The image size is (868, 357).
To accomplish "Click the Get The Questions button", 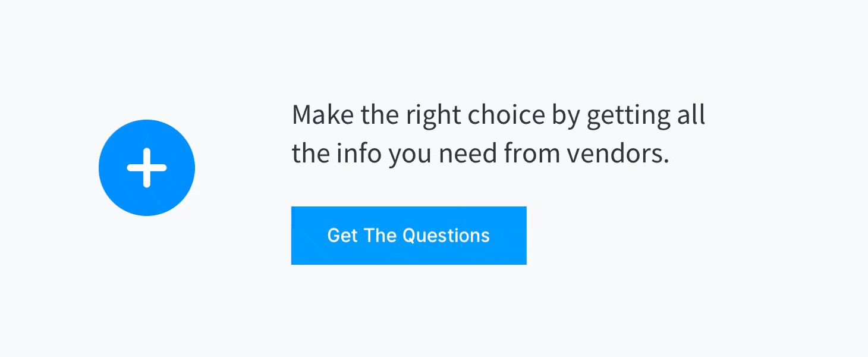I will click(408, 236).
